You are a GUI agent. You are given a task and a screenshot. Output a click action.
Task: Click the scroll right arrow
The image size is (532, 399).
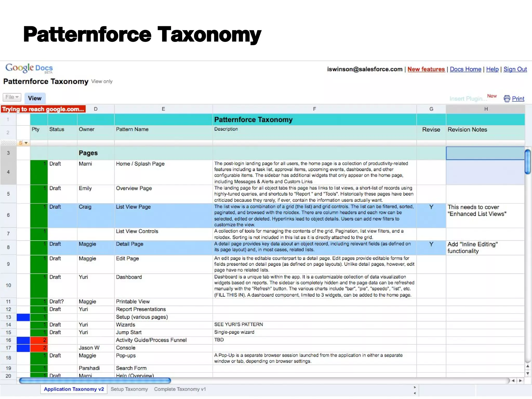(520, 381)
